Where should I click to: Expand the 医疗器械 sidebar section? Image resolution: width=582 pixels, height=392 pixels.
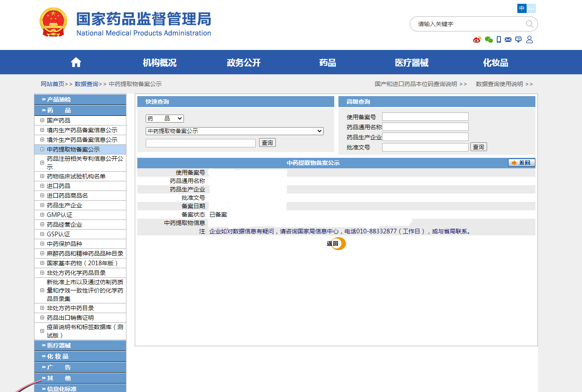coord(80,345)
